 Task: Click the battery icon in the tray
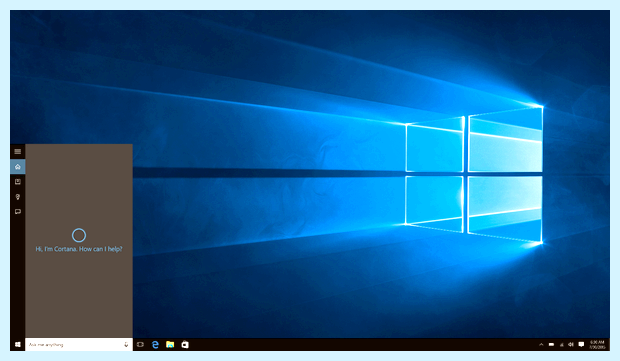click(x=551, y=344)
